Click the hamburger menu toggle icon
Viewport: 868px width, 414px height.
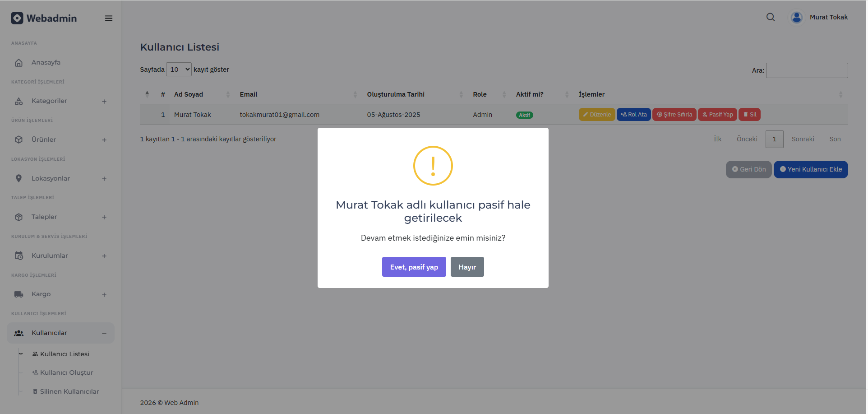tap(109, 19)
